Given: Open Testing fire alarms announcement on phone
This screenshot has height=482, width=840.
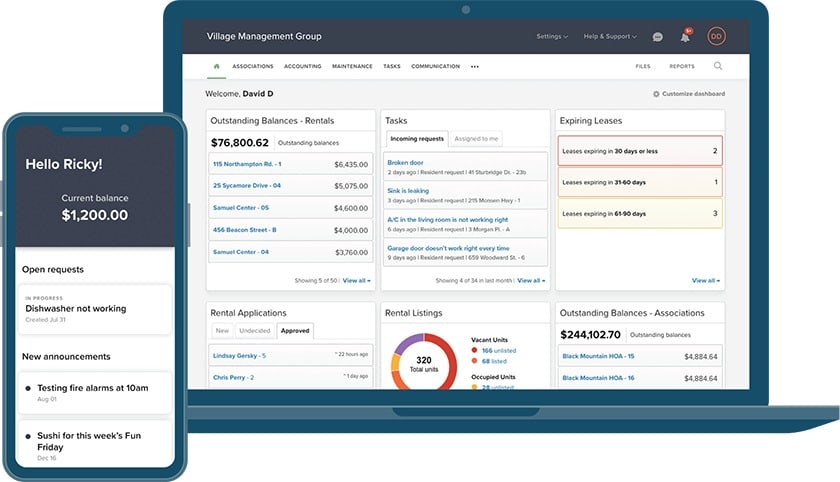Looking at the screenshot, I should 95,393.
